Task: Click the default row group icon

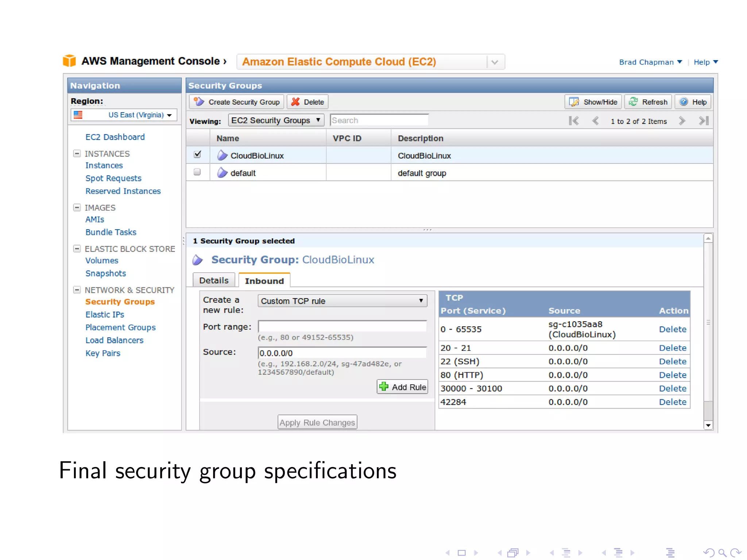Action: 222,172
